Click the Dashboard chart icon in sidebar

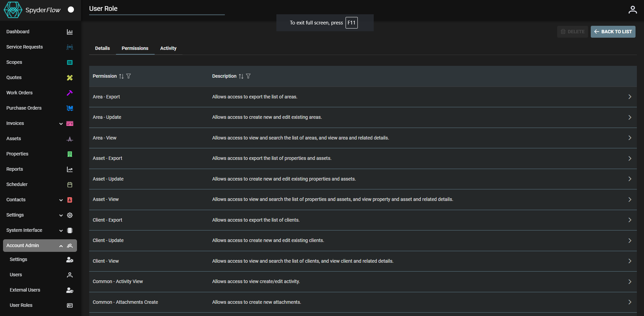click(x=70, y=32)
